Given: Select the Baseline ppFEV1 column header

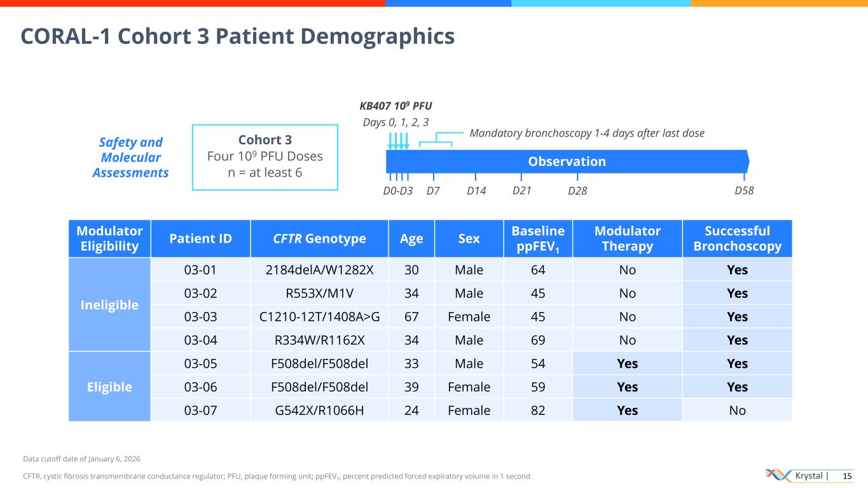Looking at the screenshot, I should (x=538, y=238).
